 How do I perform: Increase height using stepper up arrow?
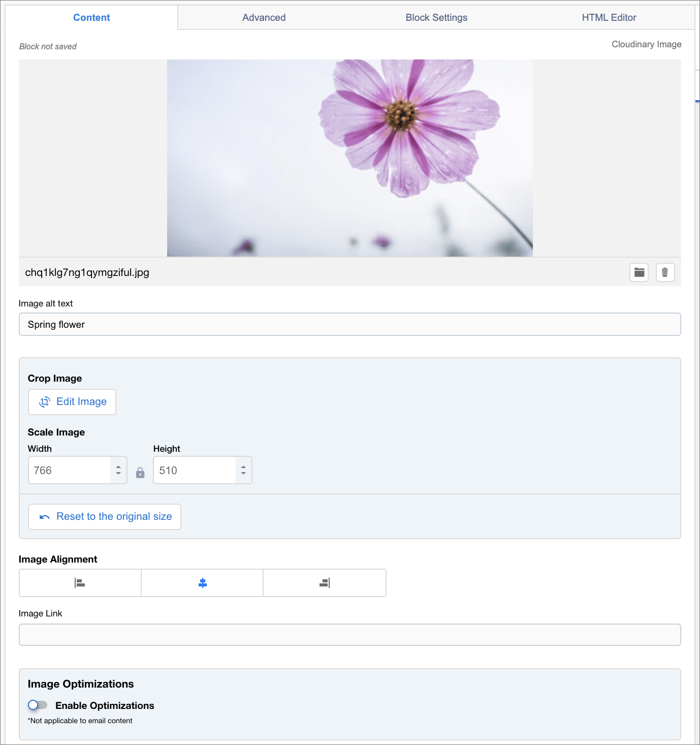[243, 467]
